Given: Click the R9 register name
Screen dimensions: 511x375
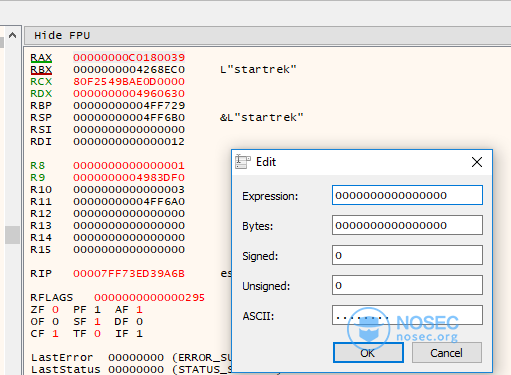Looking at the screenshot, I should (37, 178).
